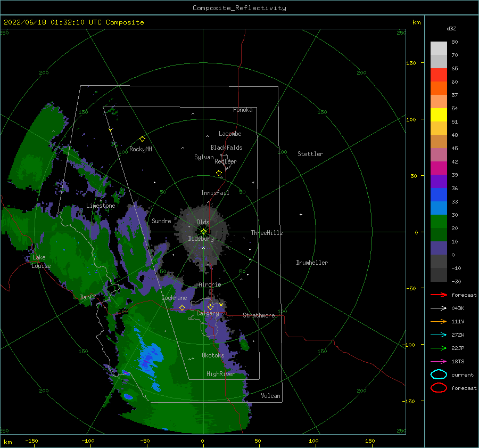
Task: Click the Innisfail label
Action: tap(215, 193)
